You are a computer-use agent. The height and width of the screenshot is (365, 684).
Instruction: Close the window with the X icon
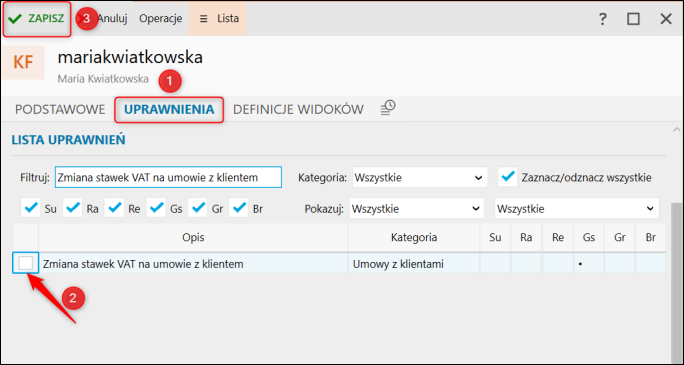(666, 19)
